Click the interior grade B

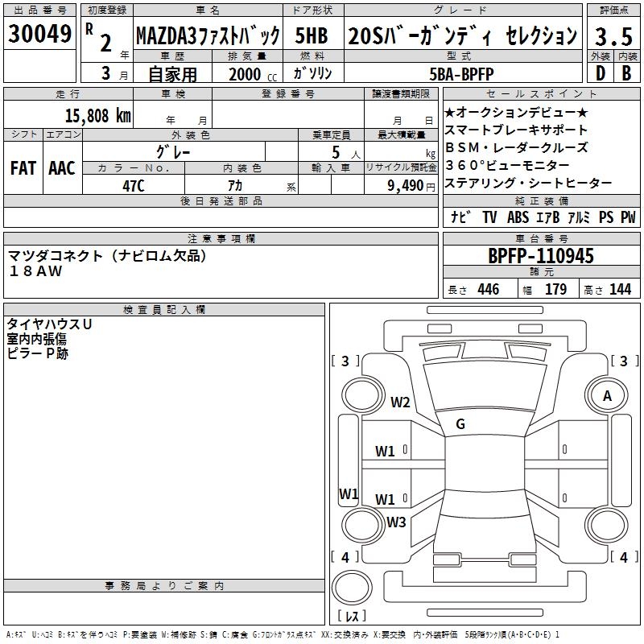(626, 73)
